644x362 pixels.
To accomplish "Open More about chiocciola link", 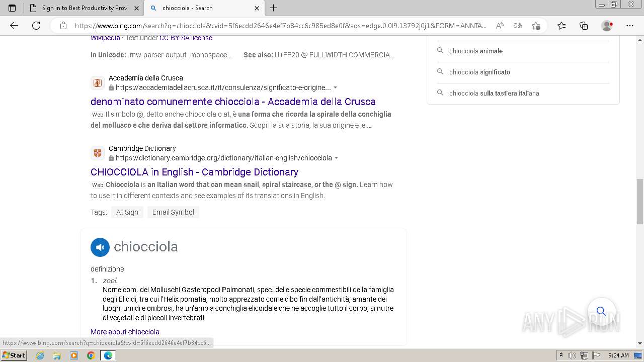I will (x=125, y=332).
